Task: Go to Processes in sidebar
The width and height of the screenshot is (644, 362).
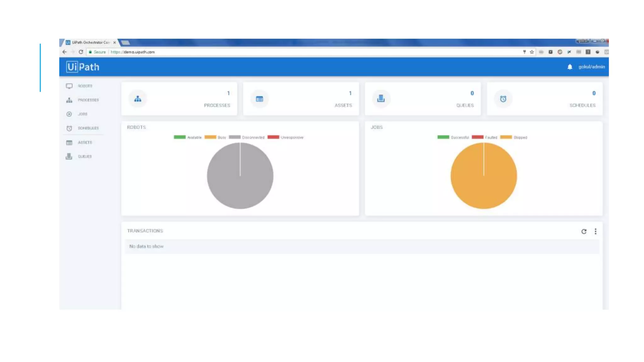Action: click(x=87, y=100)
